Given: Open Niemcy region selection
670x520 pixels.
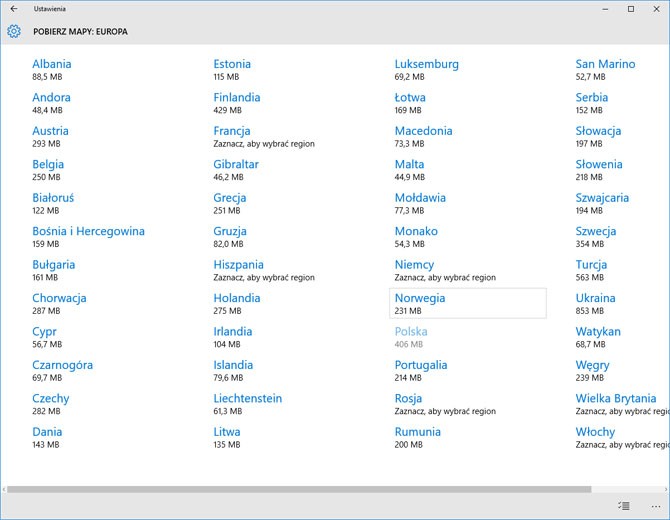Looking at the screenshot, I should 445,270.
